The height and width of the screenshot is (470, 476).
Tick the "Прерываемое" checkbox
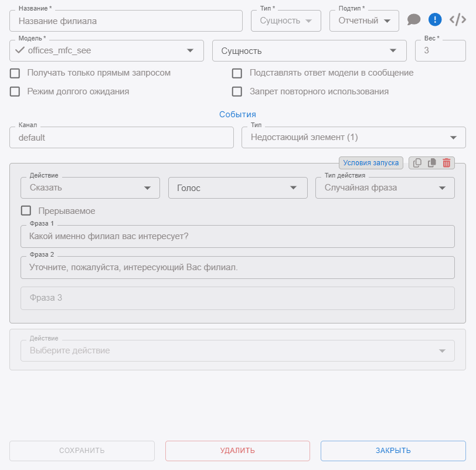[x=26, y=211]
